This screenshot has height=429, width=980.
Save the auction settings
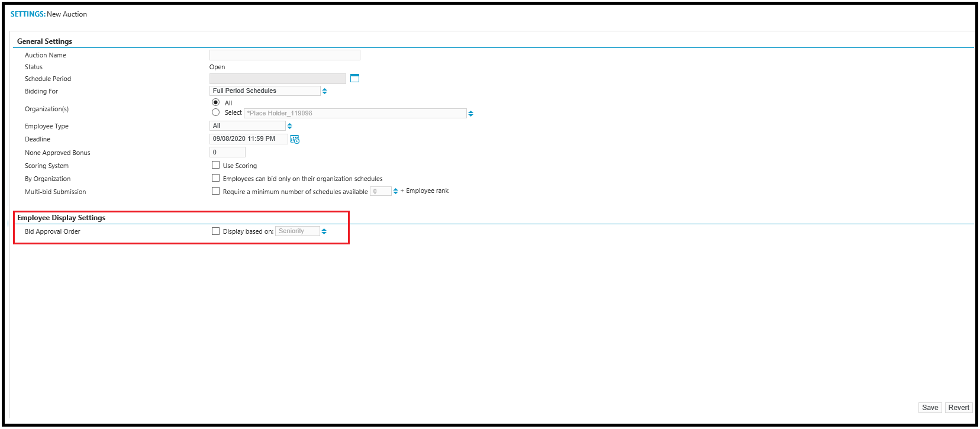(x=930, y=408)
